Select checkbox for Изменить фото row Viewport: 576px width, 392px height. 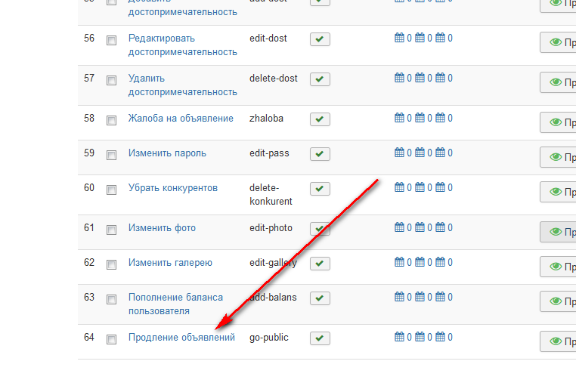[x=111, y=230]
